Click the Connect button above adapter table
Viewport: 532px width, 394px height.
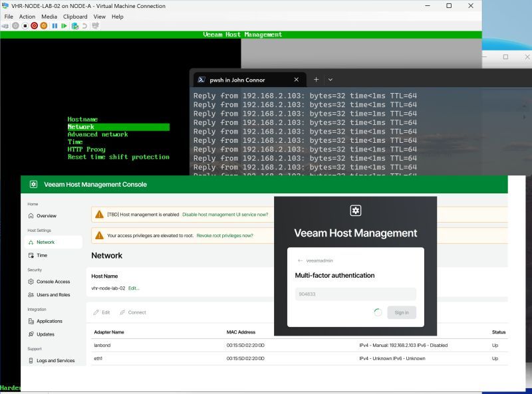pyautogui.click(x=133, y=312)
